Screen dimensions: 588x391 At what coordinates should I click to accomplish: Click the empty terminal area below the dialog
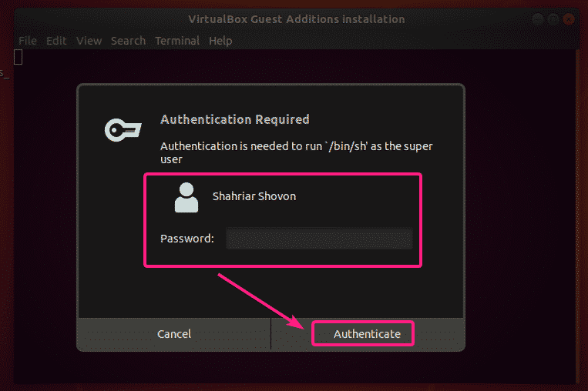[x=293, y=368]
